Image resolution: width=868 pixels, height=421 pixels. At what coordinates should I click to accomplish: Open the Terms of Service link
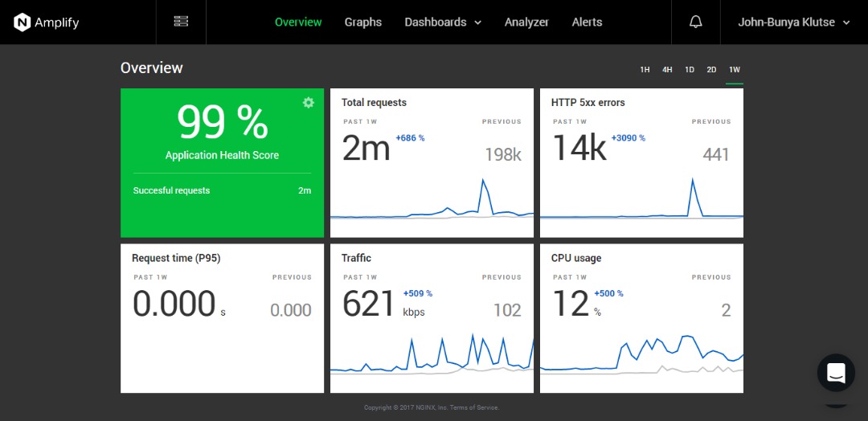pos(474,408)
